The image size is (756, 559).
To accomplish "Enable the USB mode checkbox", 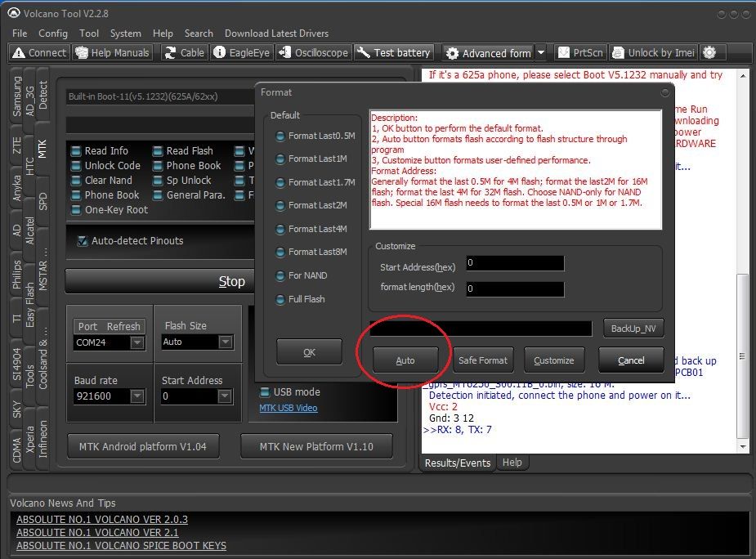I will (265, 392).
